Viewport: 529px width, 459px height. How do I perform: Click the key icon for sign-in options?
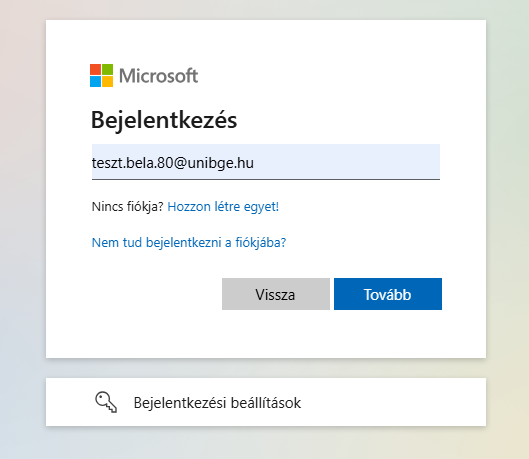106,402
